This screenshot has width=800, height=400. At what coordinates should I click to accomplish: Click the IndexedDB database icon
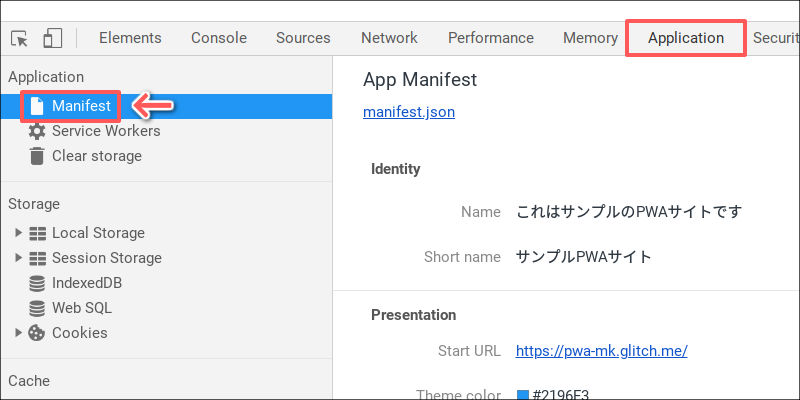37,283
